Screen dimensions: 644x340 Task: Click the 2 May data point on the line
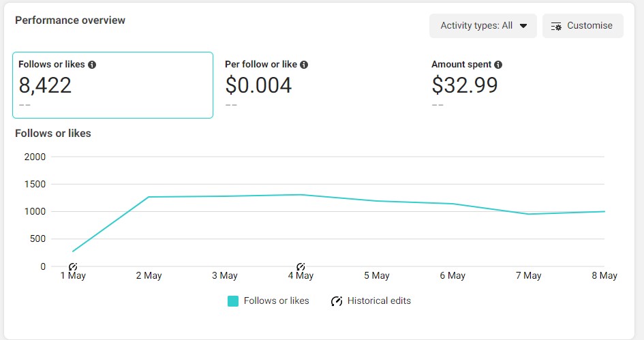149,197
